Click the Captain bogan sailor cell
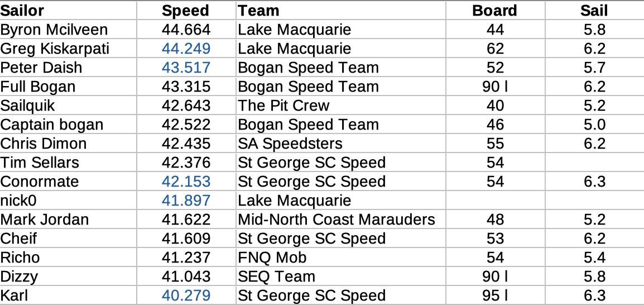 52,125
